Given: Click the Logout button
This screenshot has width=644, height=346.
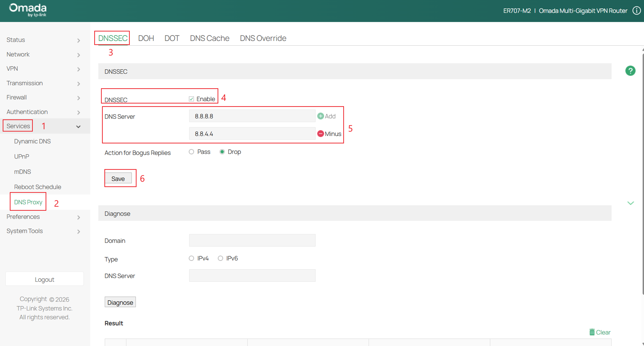Looking at the screenshot, I should tap(45, 279).
